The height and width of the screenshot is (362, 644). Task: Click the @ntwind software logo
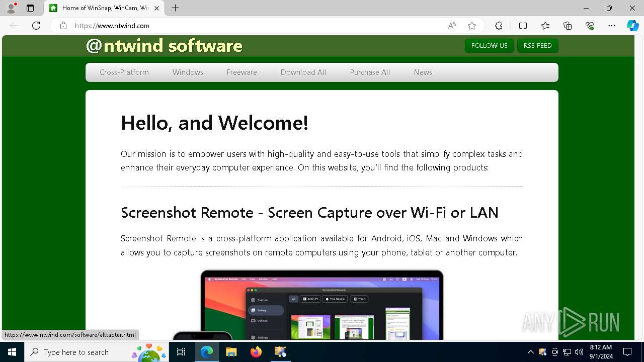[x=164, y=46]
